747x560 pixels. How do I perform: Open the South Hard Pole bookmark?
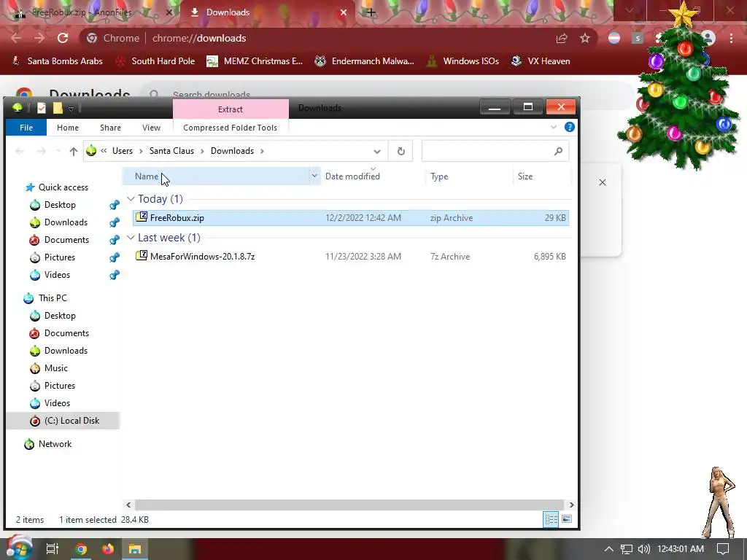coord(155,61)
